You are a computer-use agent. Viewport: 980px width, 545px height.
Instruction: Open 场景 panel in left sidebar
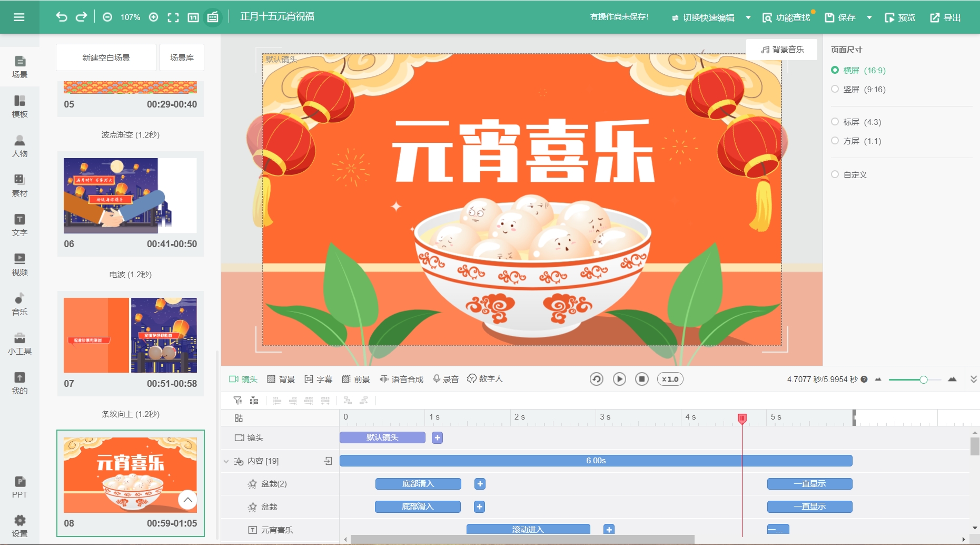point(19,67)
